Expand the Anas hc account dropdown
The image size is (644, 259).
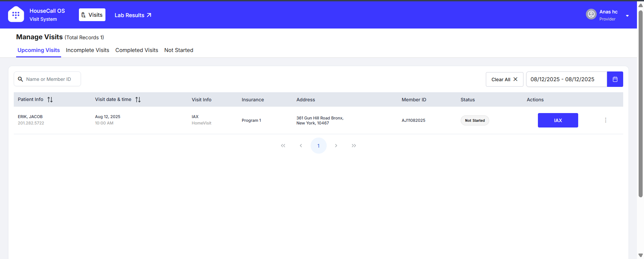click(627, 16)
